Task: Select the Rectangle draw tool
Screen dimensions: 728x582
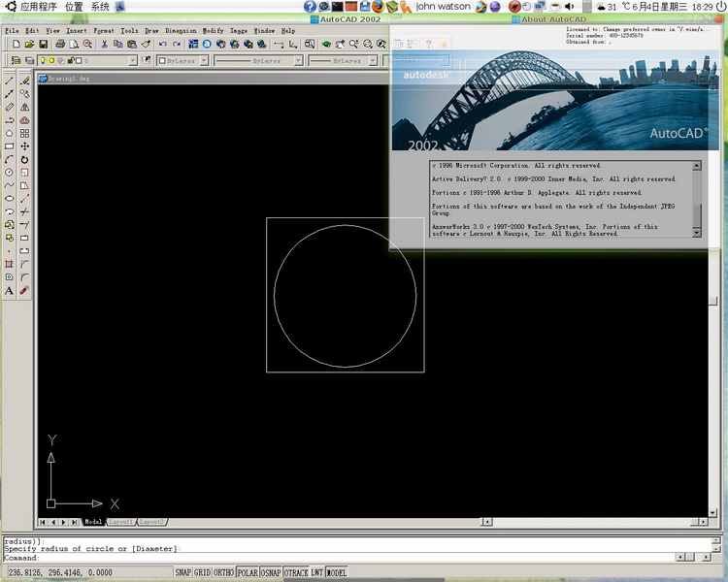Action: point(9,146)
